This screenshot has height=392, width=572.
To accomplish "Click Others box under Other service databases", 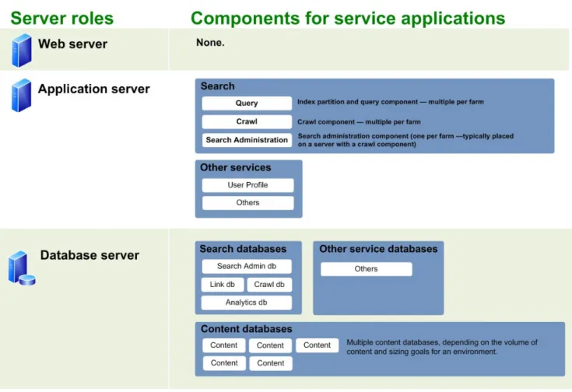I will tap(367, 269).
